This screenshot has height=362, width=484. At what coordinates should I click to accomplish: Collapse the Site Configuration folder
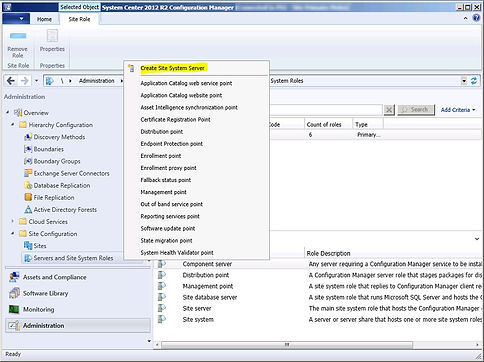point(13,234)
